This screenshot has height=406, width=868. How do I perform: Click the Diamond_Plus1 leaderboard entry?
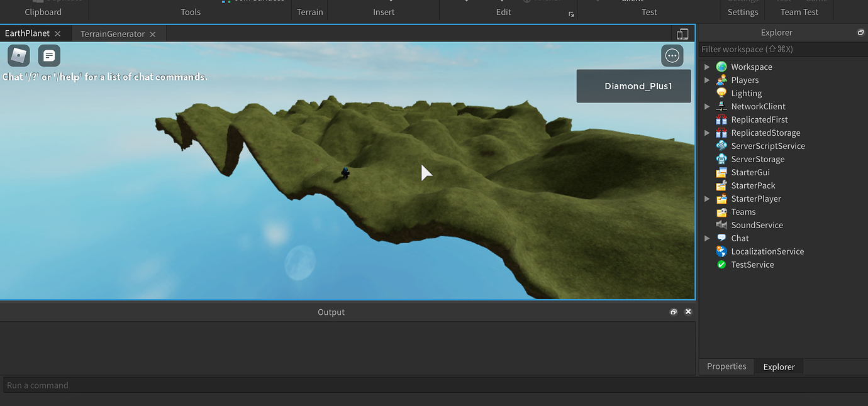coord(633,85)
